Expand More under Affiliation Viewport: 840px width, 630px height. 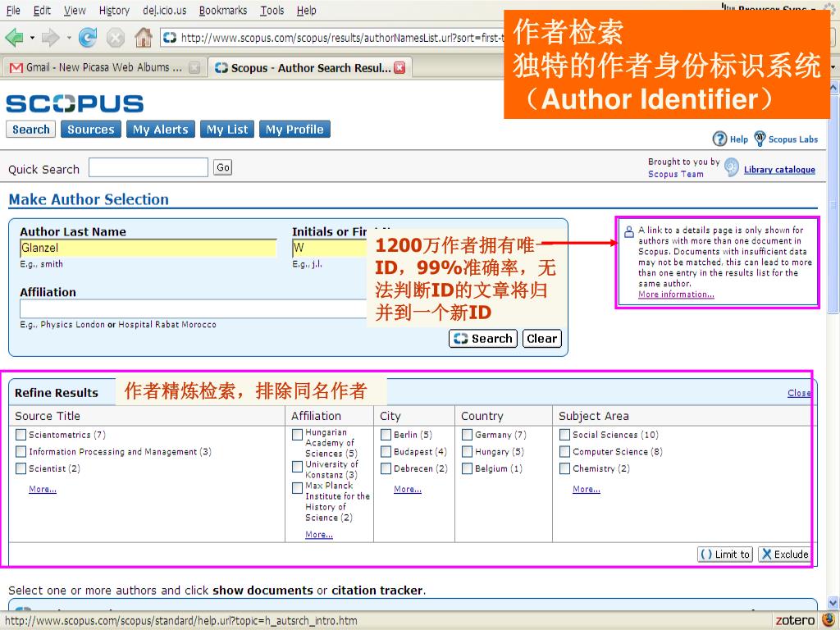(319, 535)
